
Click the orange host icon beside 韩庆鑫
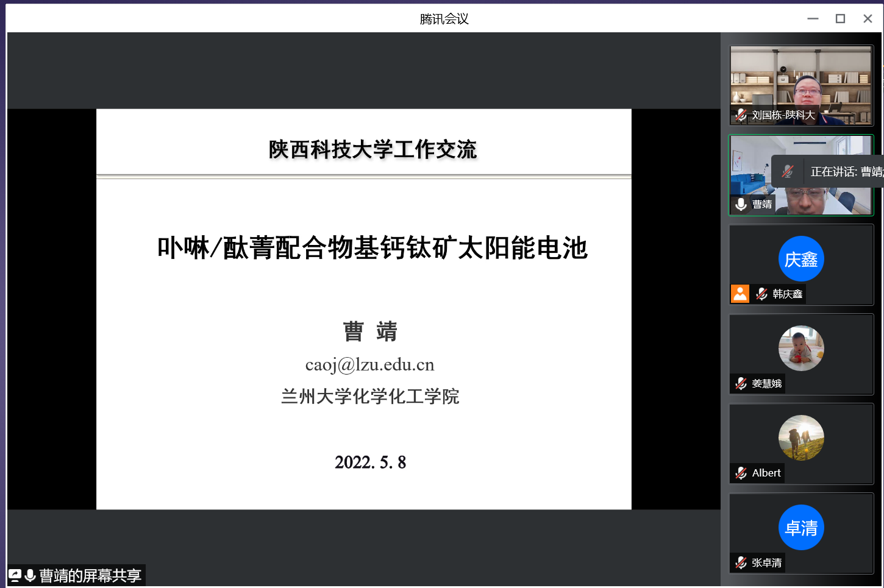[740, 294]
